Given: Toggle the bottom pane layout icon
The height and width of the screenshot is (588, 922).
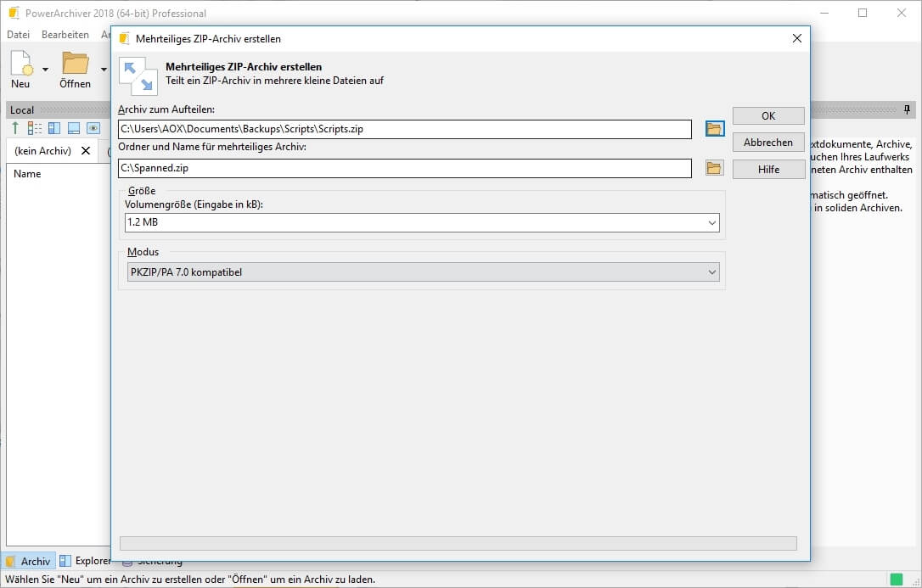Looking at the screenshot, I should click(x=74, y=128).
